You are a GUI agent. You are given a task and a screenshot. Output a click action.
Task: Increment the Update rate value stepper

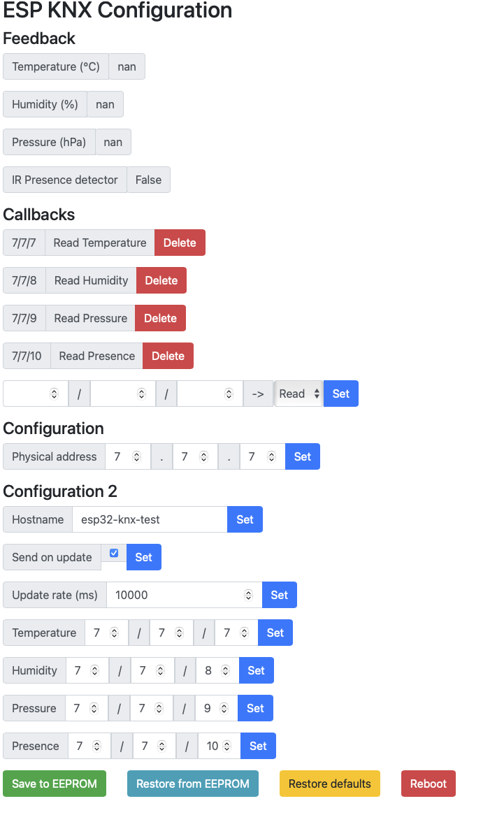pyautogui.click(x=248, y=591)
